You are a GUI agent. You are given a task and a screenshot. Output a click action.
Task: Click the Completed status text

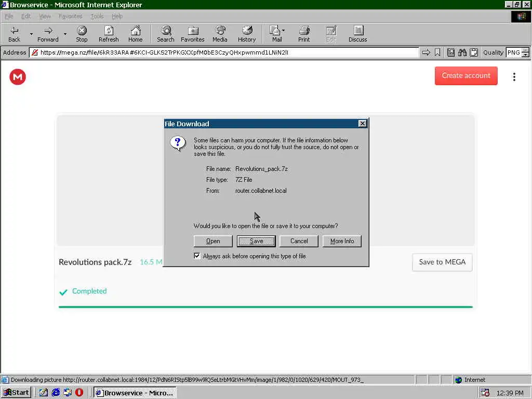point(89,291)
